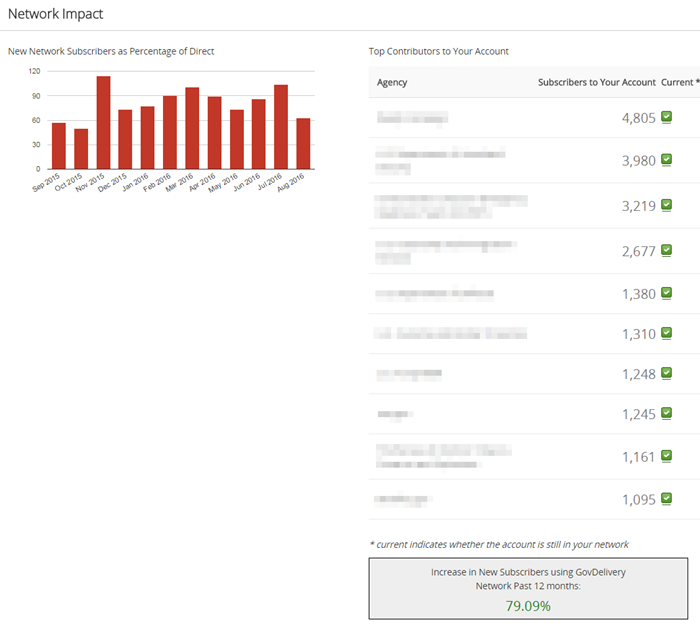Click the Jul 2016 bar in chart

click(x=280, y=127)
